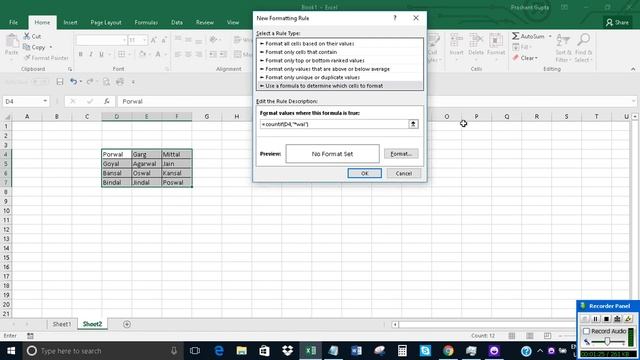Click the Format... button in the dialog
This screenshot has width=640, height=360.
point(401,154)
